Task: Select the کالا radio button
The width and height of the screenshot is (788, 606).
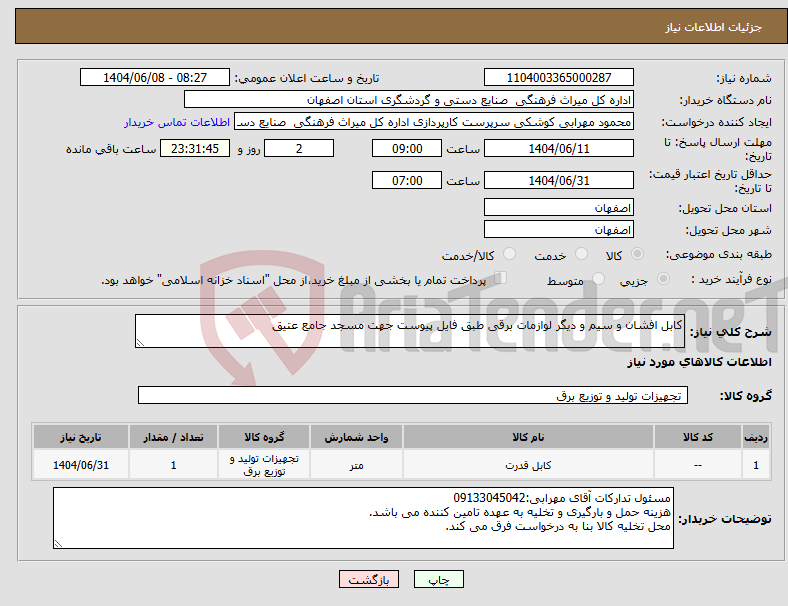Action: coord(637,254)
